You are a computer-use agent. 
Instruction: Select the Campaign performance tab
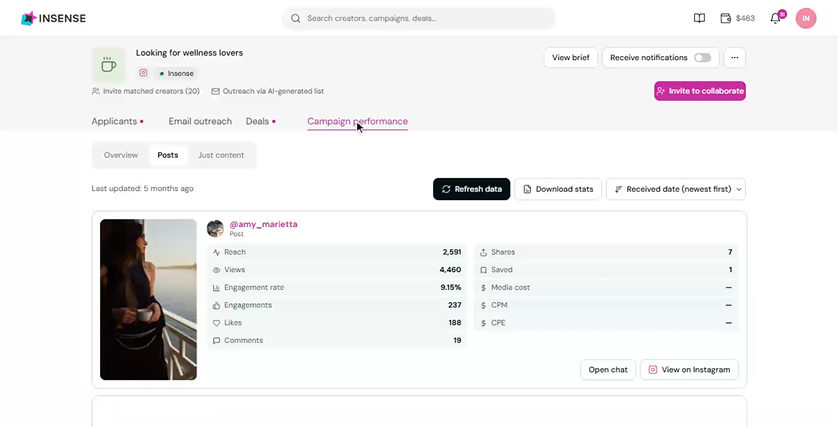coord(358,121)
